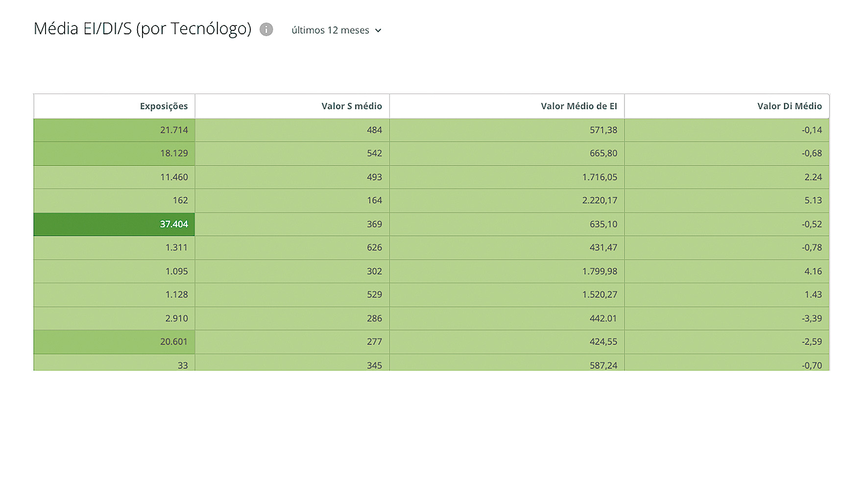Image resolution: width=868 pixels, height=484 pixels.
Task: Select the 1.311 exposições cell
Action: coord(114,248)
